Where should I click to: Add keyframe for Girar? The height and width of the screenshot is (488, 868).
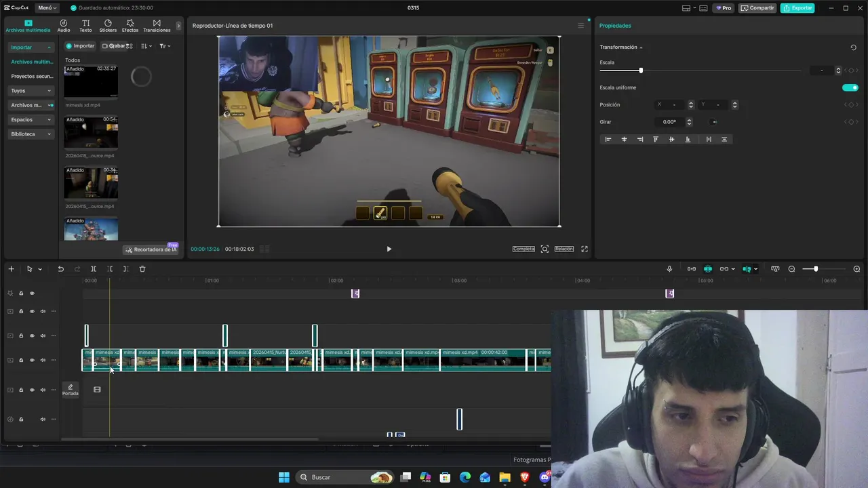coord(851,122)
